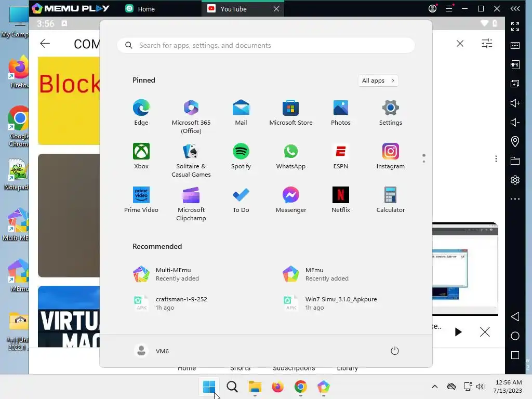The image size is (532, 399).
Task: Open the Start menu power button
Action: pyautogui.click(x=394, y=351)
